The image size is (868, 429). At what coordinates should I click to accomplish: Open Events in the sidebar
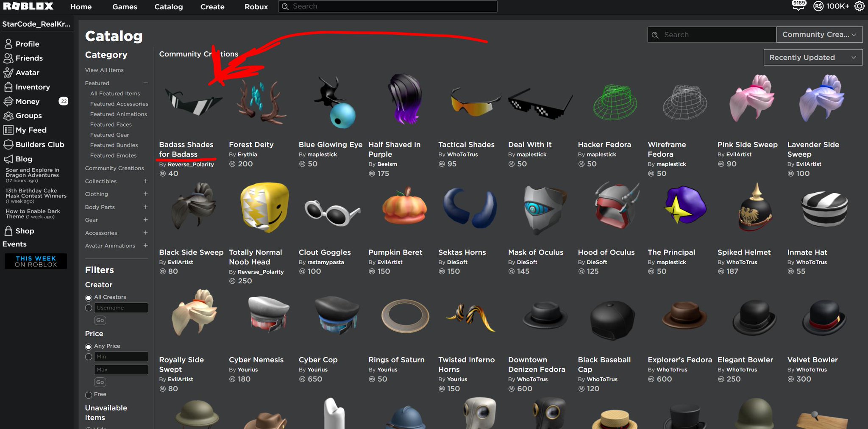click(x=14, y=244)
